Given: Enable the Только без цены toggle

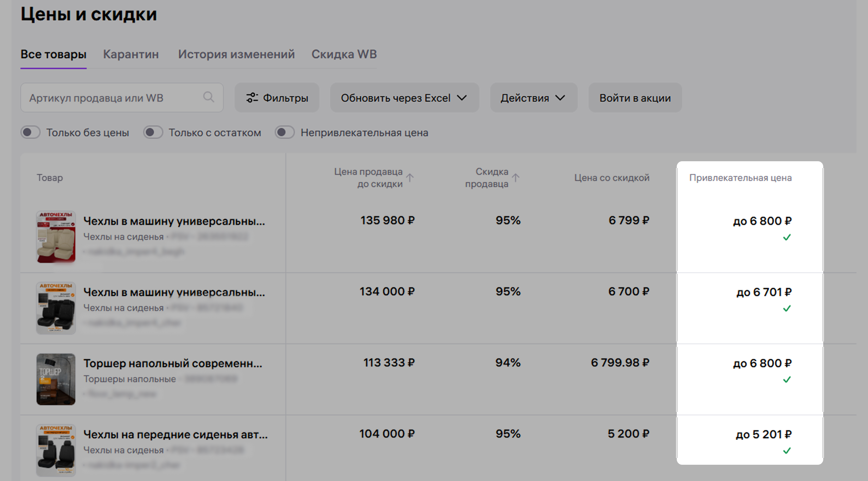Looking at the screenshot, I should (31, 132).
